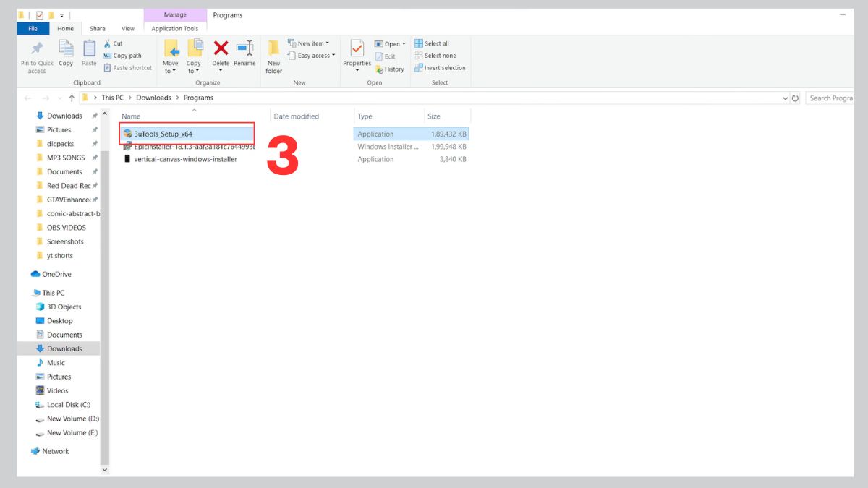The image size is (868, 488).
Task: Click the Pin to Quick access icon
Action: tap(36, 49)
